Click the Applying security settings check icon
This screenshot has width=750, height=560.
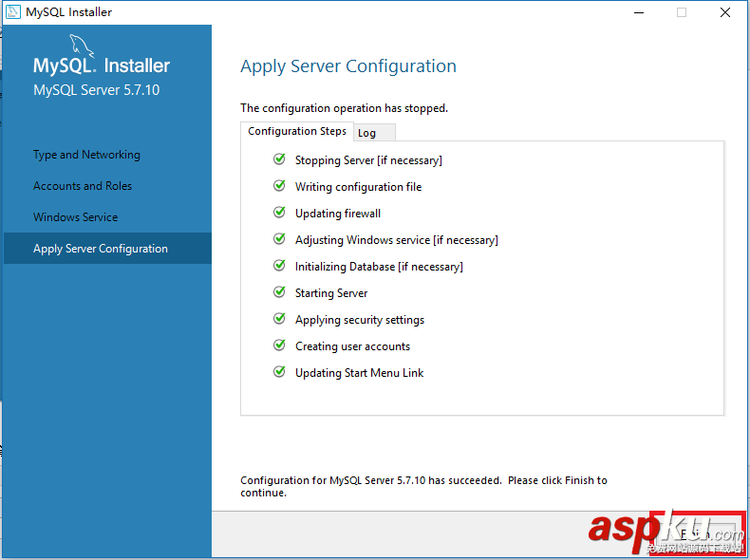279,319
